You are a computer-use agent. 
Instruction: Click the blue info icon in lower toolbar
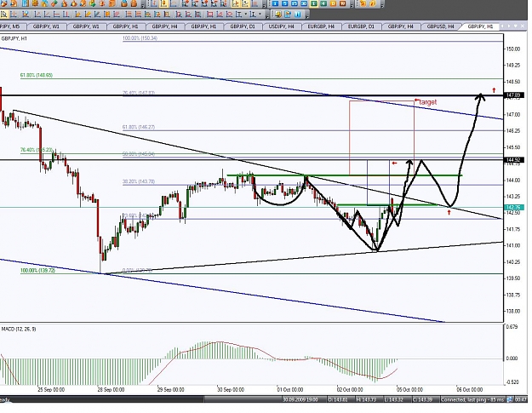click(297, 14)
